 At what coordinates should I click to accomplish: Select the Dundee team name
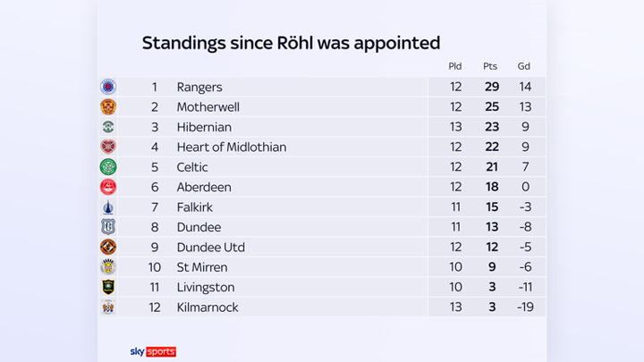click(x=199, y=227)
